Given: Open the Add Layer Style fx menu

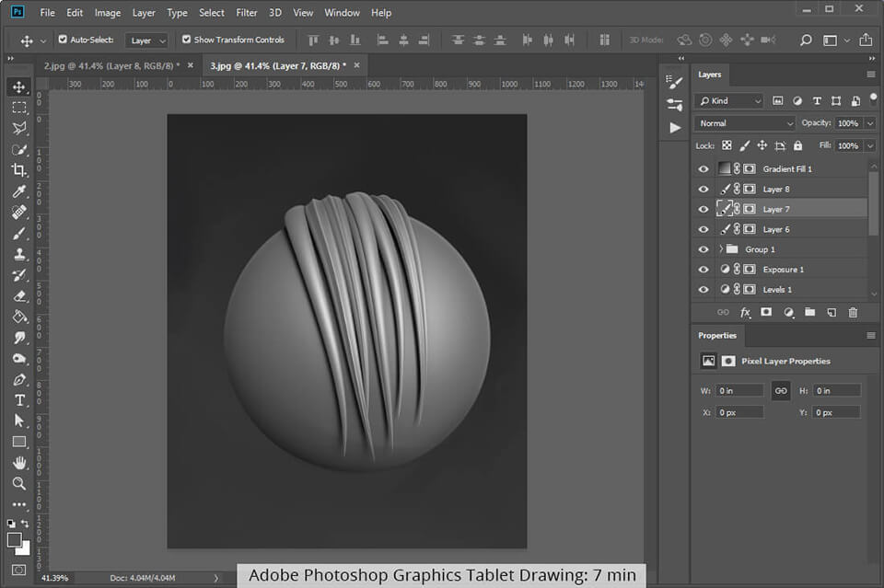Looking at the screenshot, I should click(x=745, y=313).
